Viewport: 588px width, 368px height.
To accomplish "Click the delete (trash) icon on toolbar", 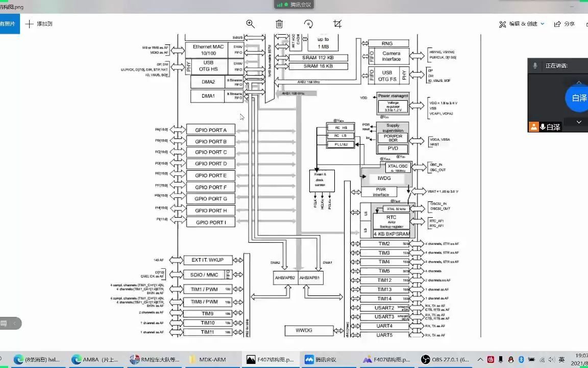I will point(279,24).
